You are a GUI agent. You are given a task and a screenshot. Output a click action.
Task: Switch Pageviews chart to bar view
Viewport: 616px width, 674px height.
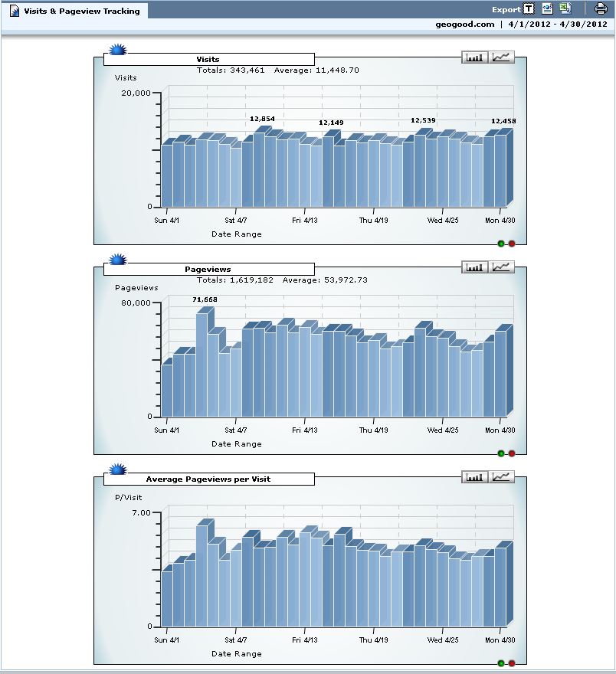click(475, 267)
